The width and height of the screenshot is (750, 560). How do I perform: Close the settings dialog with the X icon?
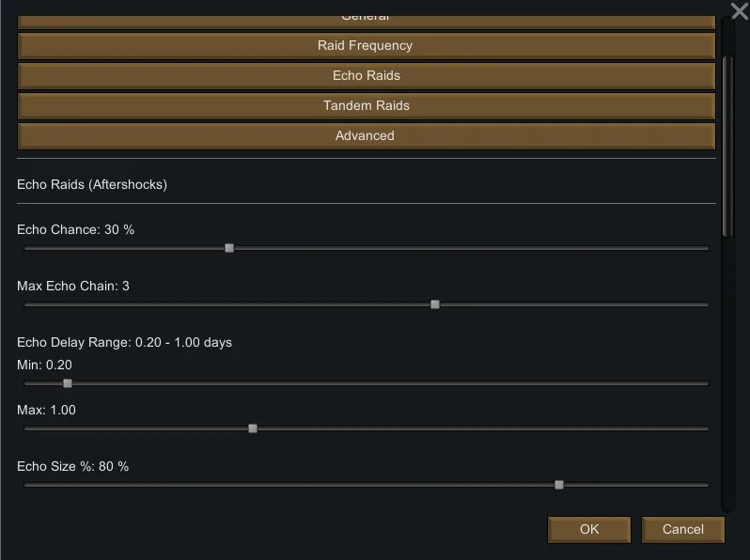[x=739, y=10]
